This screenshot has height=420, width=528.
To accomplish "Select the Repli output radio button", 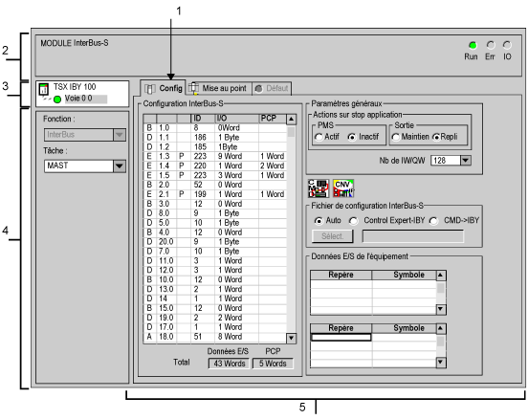I will pos(436,137).
